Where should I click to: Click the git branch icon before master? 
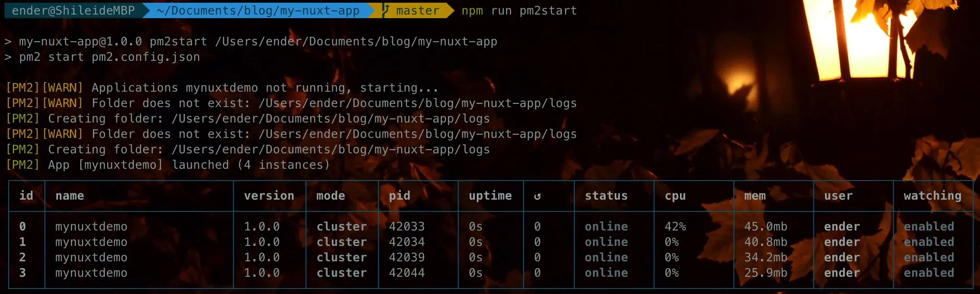[x=386, y=10]
